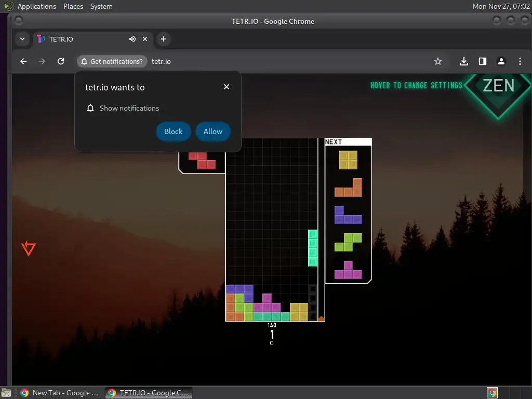Open Chrome downloads icon
532x399 pixels.
click(464, 61)
